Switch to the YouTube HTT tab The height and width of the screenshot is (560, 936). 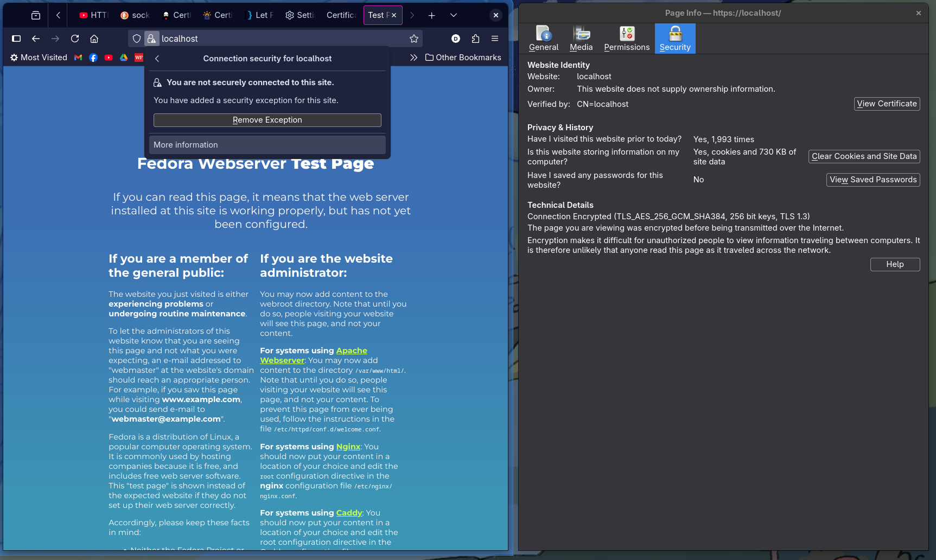tap(94, 15)
